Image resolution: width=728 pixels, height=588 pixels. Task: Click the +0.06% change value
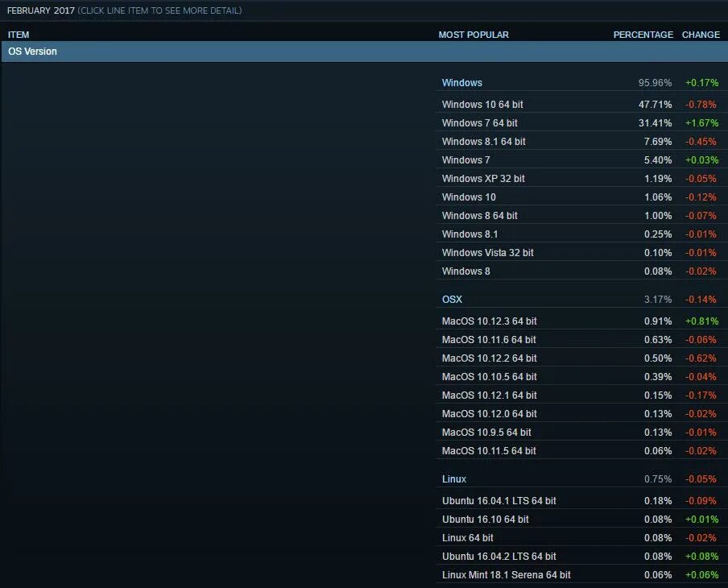click(702, 575)
